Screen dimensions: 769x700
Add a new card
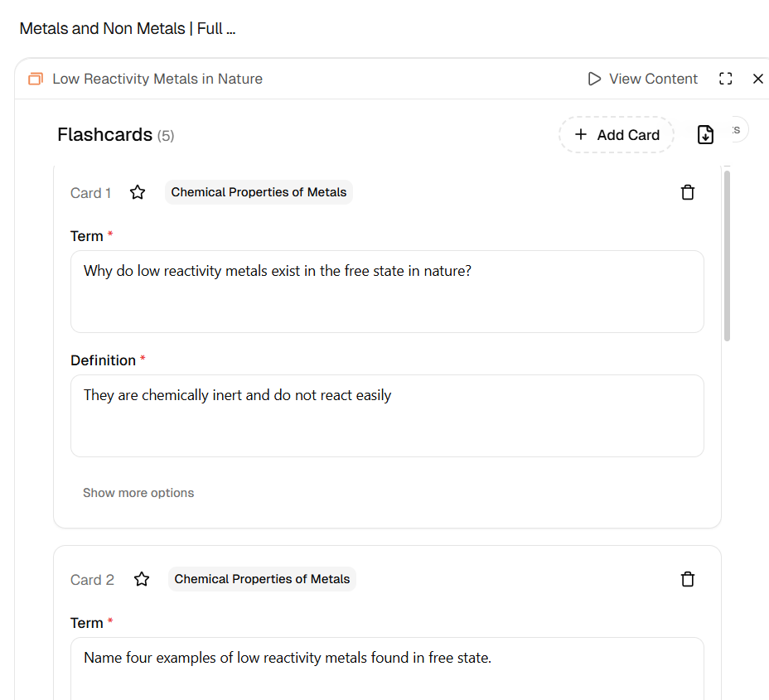(617, 135)
